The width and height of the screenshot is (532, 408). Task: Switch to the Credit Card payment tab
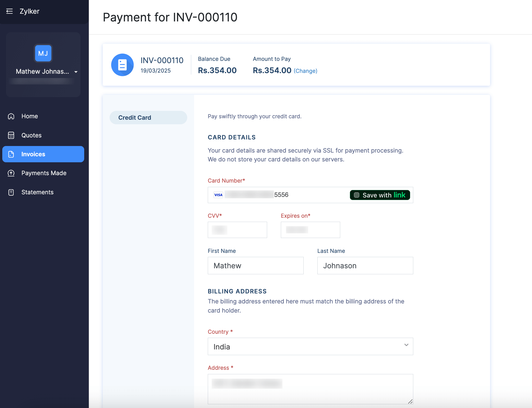click(148, 117)
